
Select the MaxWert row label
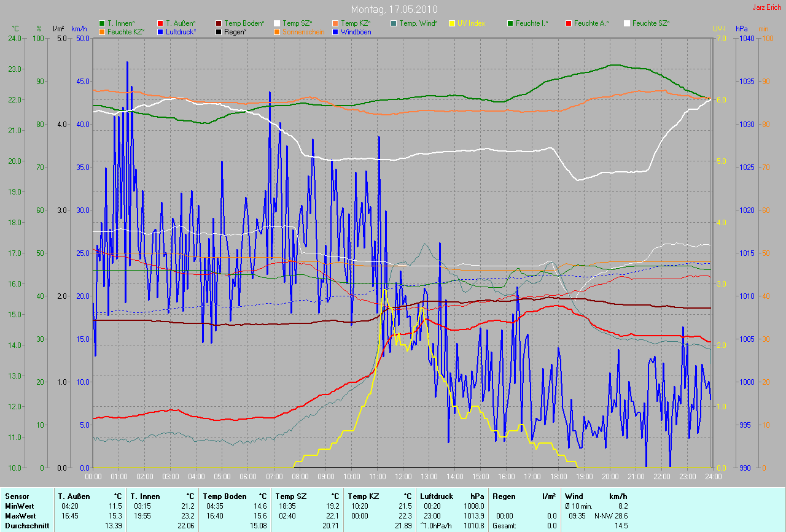[x=20, y=516]
